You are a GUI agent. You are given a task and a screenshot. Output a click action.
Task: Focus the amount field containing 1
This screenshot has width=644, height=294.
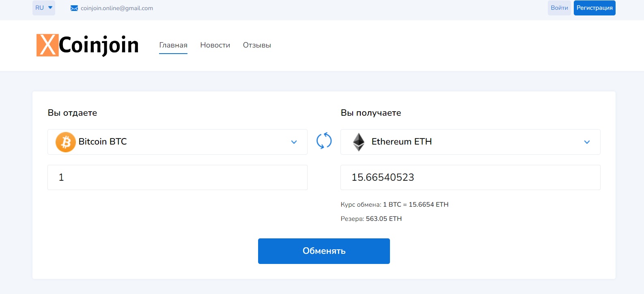(177, 177)
